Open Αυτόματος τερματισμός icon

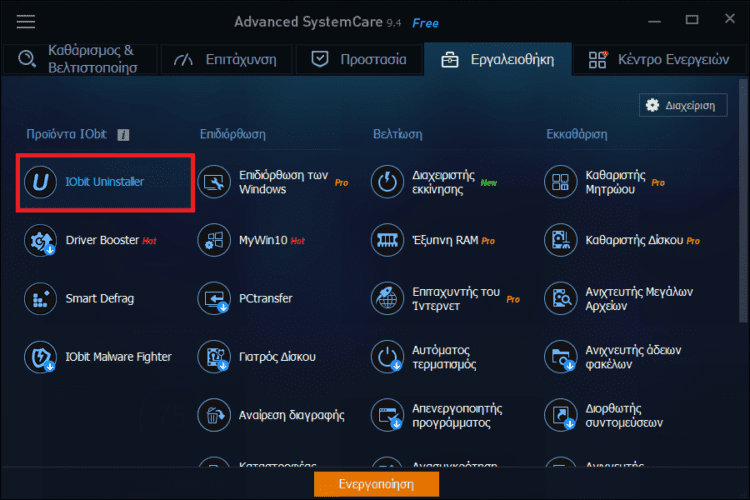(x=387, y=357)
